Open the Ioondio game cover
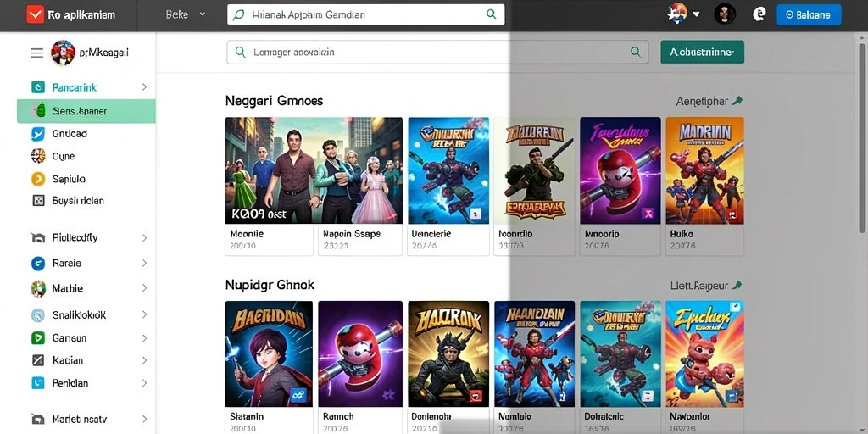The height and width of the screenshot is (434, 868). click(534, 170)
